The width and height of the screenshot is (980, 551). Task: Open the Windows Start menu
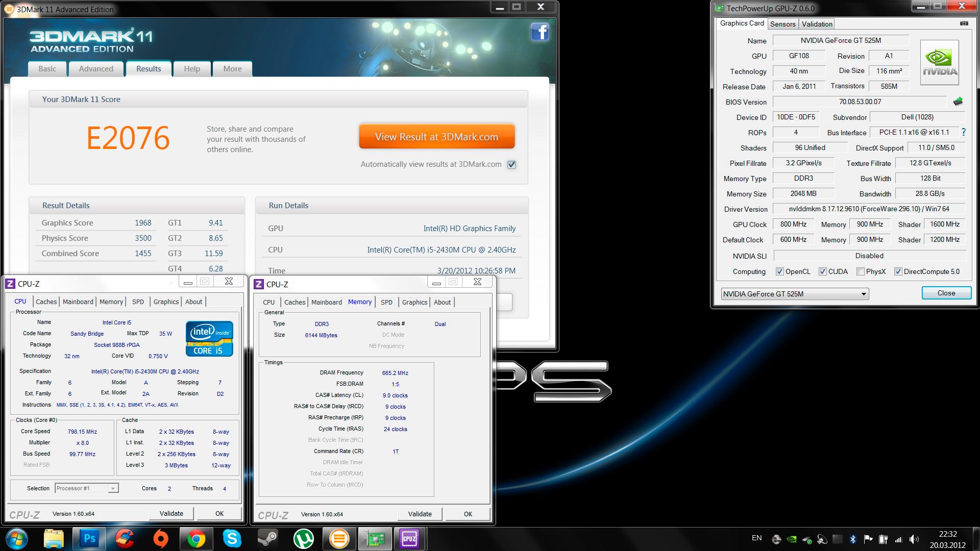click(x=16, y=539)
